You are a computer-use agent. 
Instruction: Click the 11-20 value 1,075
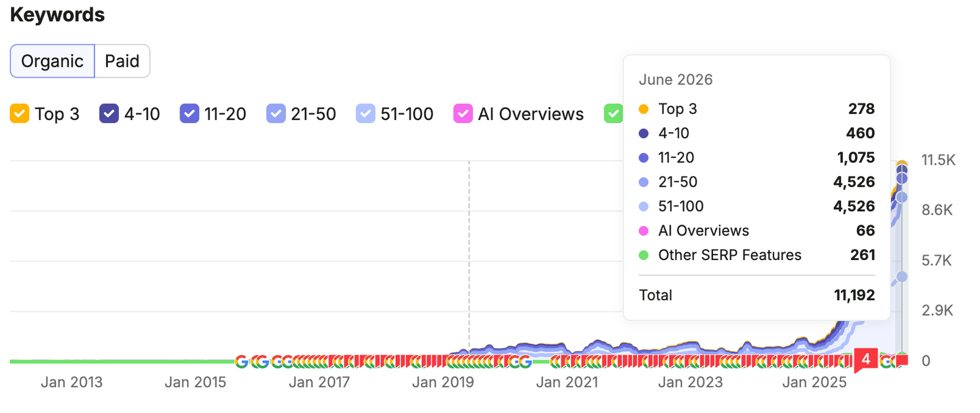click(856, 157)
